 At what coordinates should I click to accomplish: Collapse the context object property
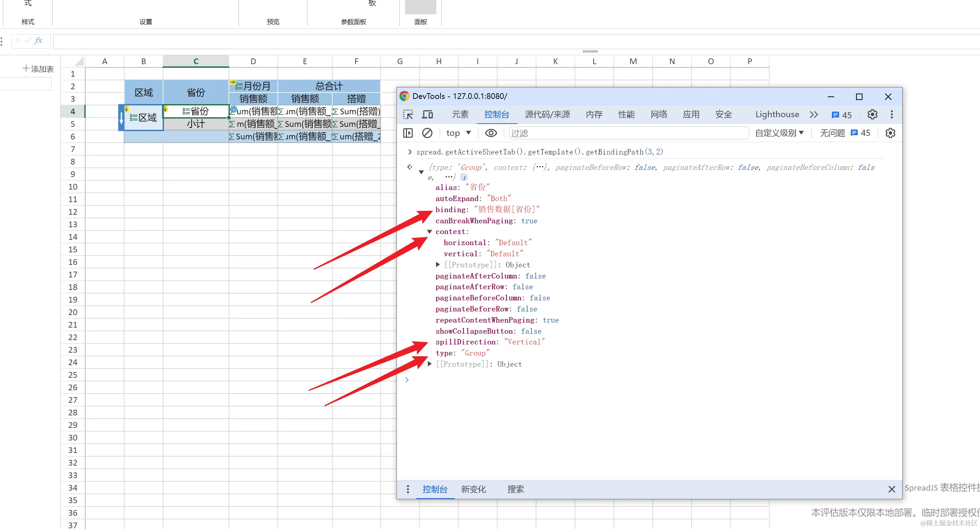coord(429,232)
